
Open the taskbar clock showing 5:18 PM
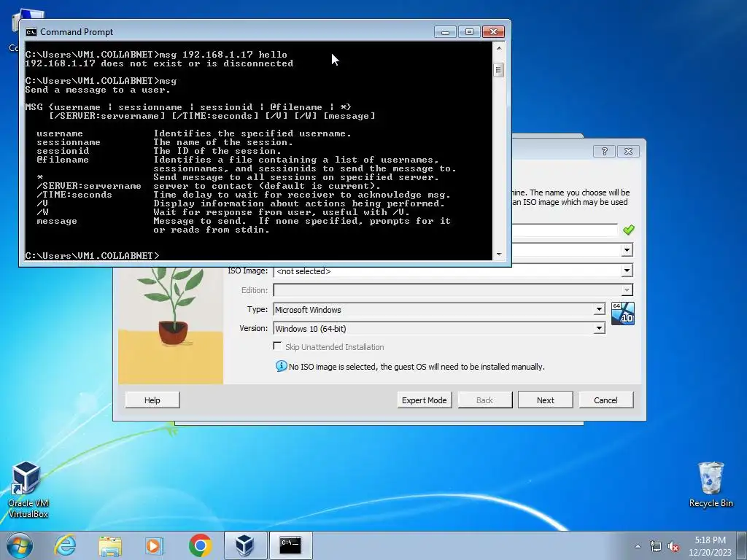[x=710, y=546]
